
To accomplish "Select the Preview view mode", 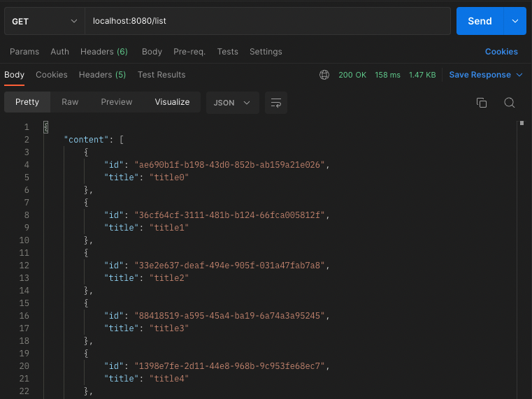I will pos(116,102).
